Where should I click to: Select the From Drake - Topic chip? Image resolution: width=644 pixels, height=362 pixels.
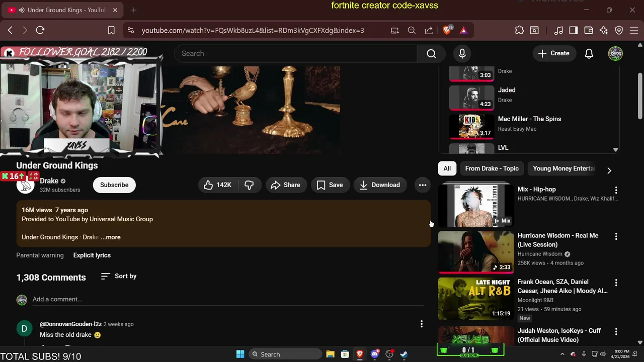492,168
